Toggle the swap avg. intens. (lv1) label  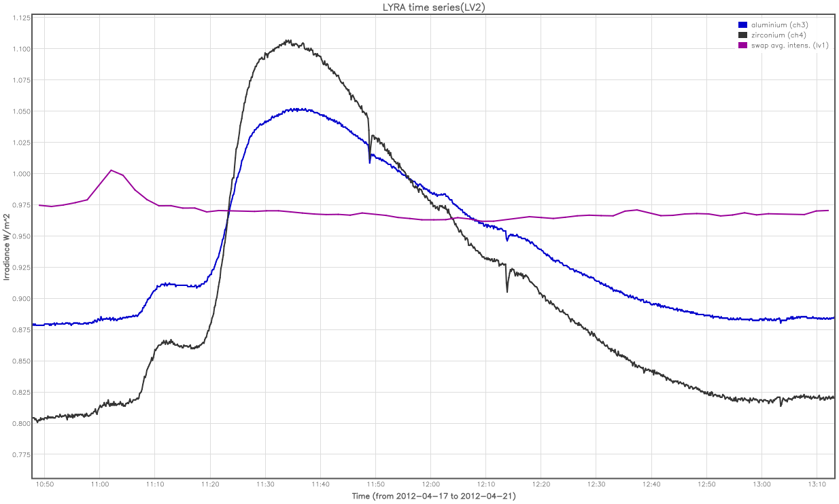click(x=789, y=45)
